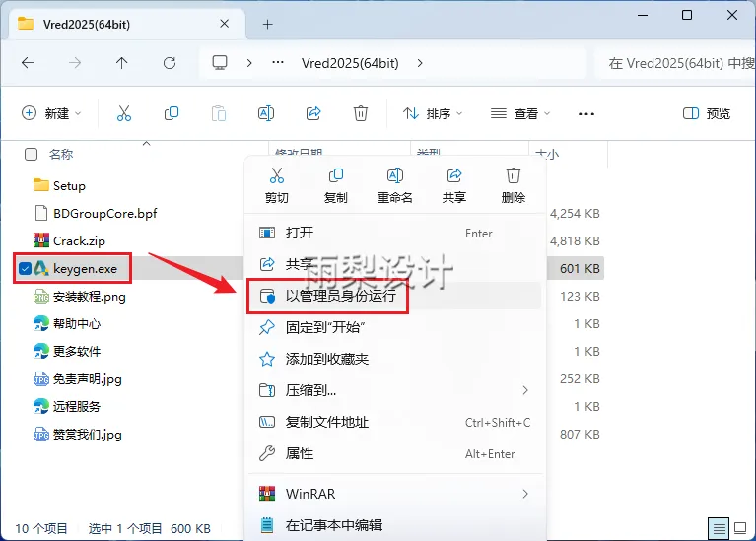Click the Copy icon in the Explorer toolbar
The image size is (756, 541).
172,113
